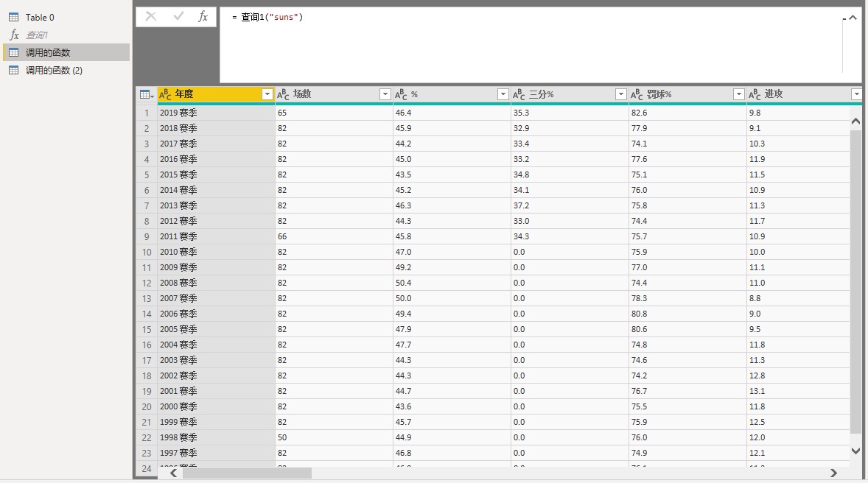Open filter dropdown for 罚球% column
The image size is (868, 483).
tap(738, 94)
